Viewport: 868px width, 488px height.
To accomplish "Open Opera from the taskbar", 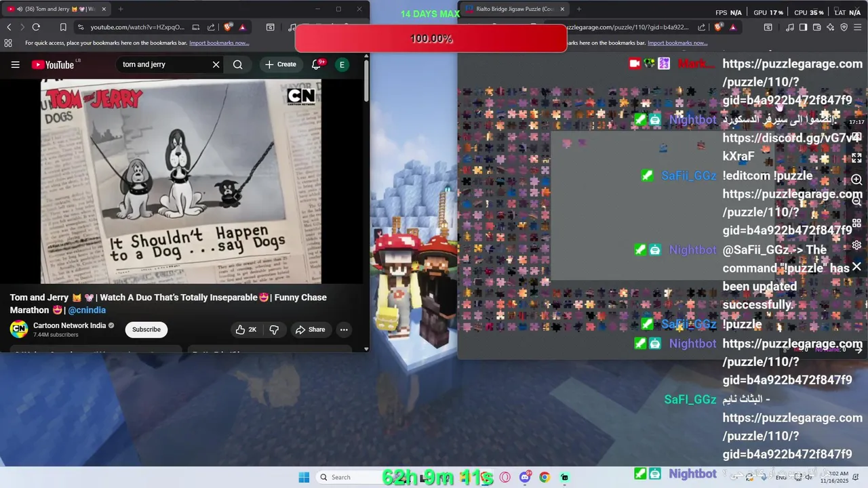I will coord(505,477).
